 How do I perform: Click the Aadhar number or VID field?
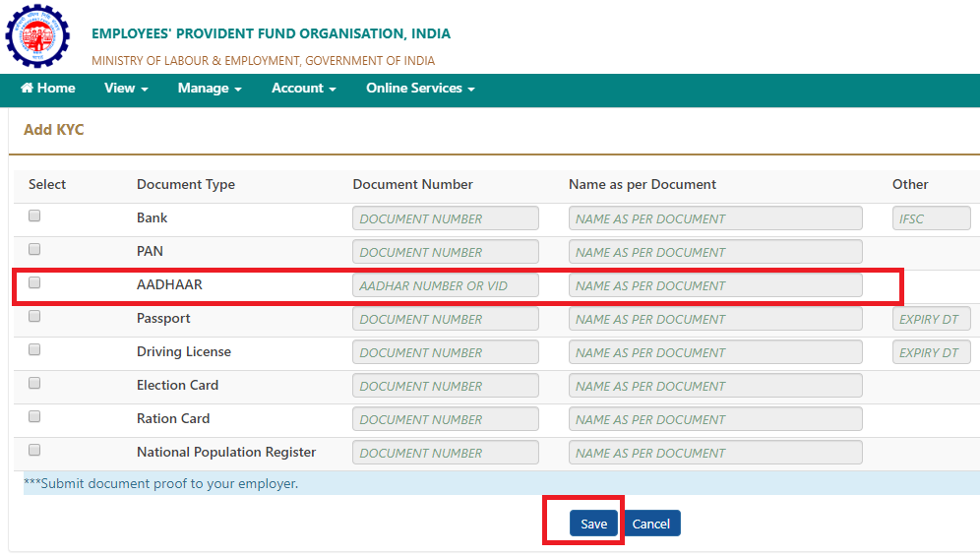click(446, 285)
